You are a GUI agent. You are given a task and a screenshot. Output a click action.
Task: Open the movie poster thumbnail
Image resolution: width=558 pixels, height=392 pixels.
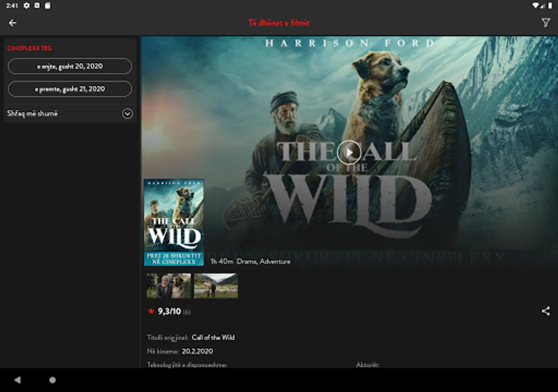pos(174,222)
